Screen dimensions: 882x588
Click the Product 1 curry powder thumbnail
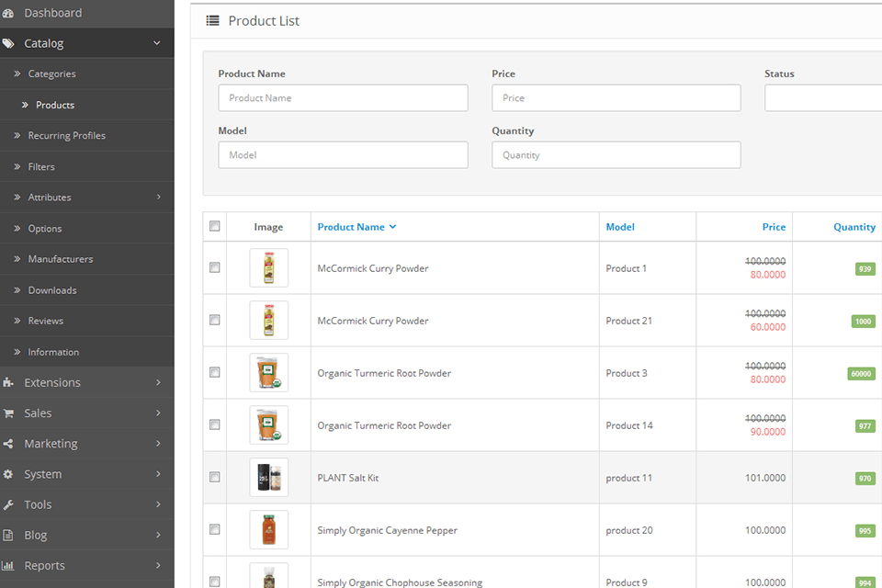click(x=269, y=268)
